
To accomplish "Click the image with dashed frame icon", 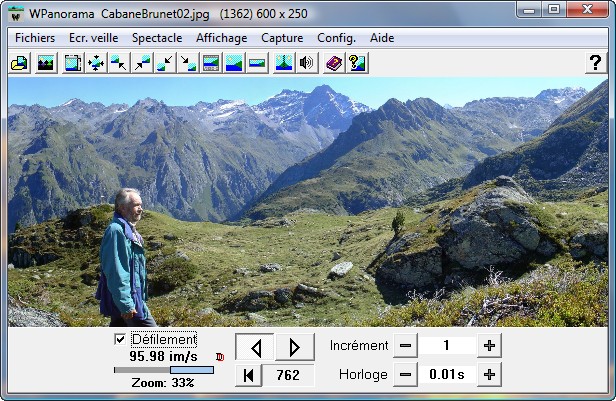I will click(73, 63).
